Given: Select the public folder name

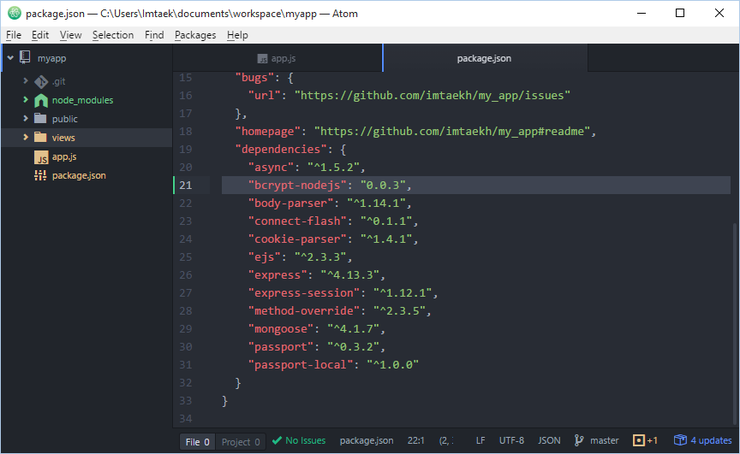Looking at the screenshot, I should coord(65,119).
